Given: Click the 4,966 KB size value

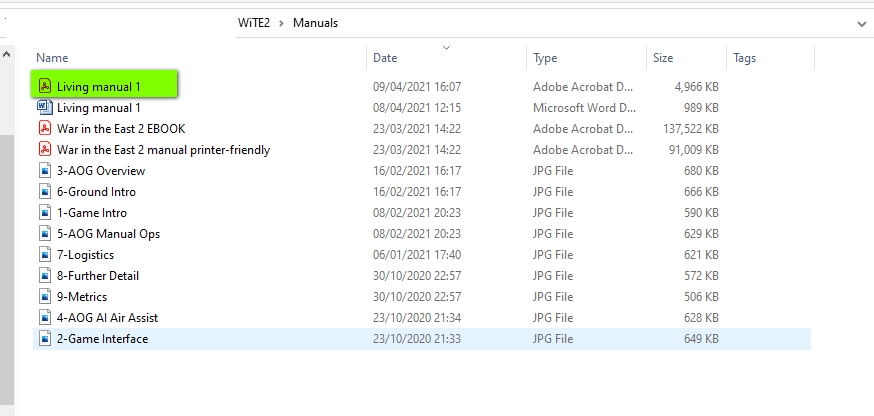Looking at the screenshot, I should click(696, 87).
